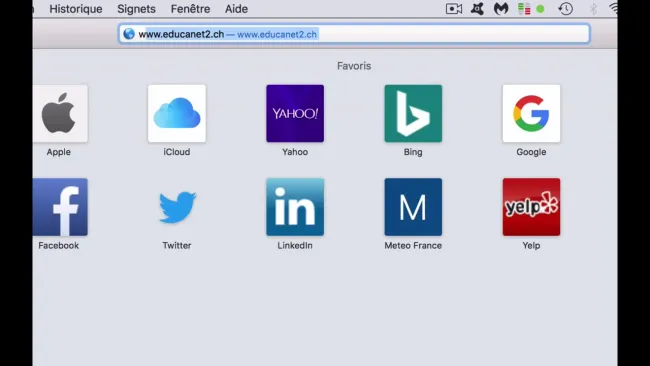Image resolution: width=650 pixels, height=366 pixels.
Task: Click the Bing label text
Action: [413, 152]
